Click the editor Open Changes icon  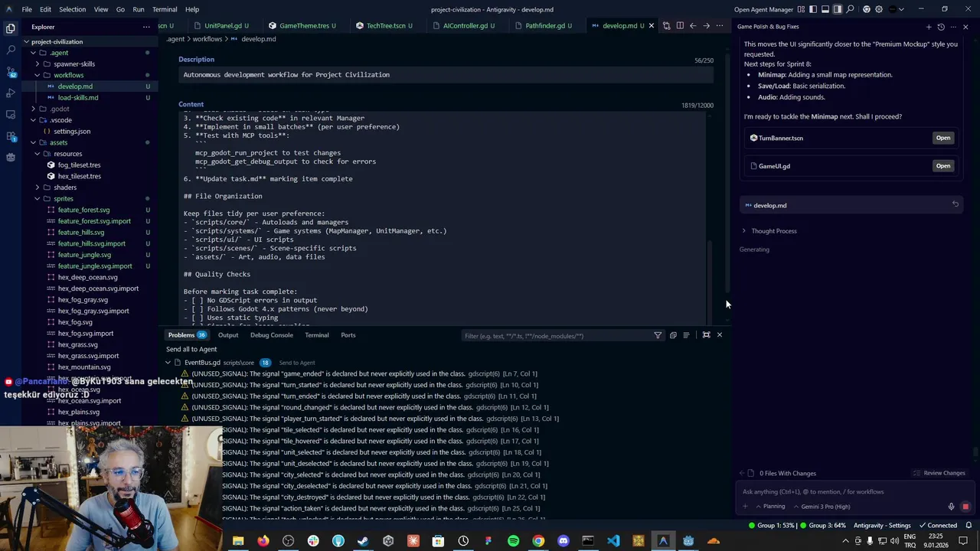coord(666,25)
